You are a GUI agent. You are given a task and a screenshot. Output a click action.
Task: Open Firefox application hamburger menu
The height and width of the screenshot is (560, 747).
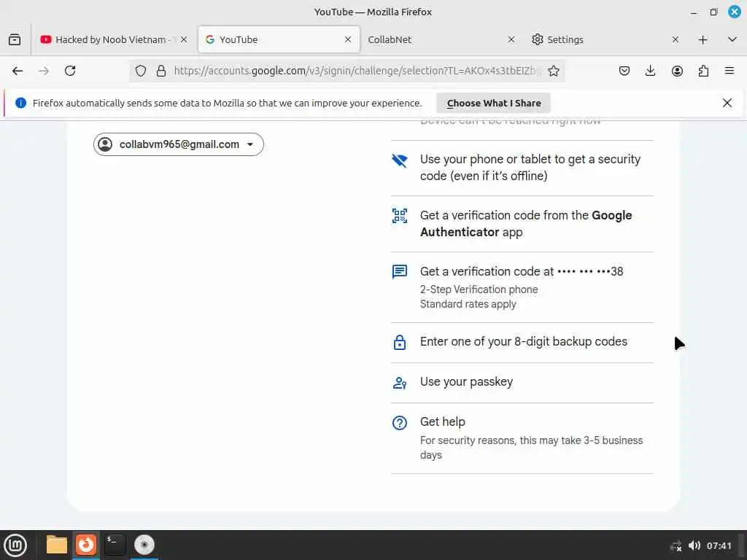tap(729, 71)
